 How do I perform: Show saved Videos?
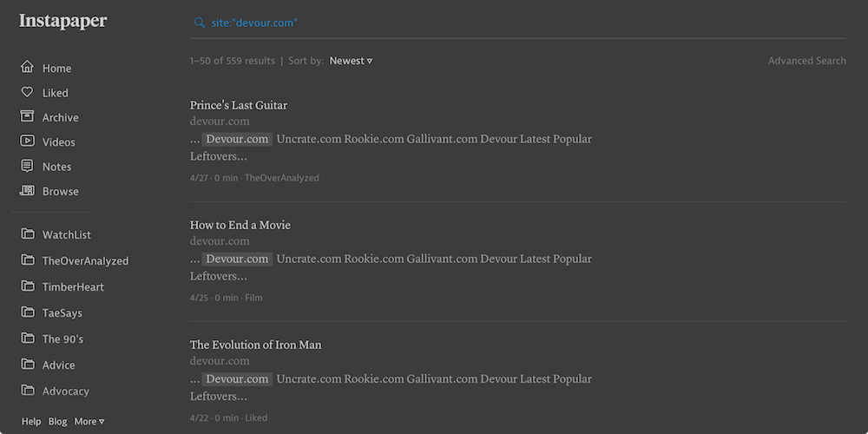(x=59, y=142)
